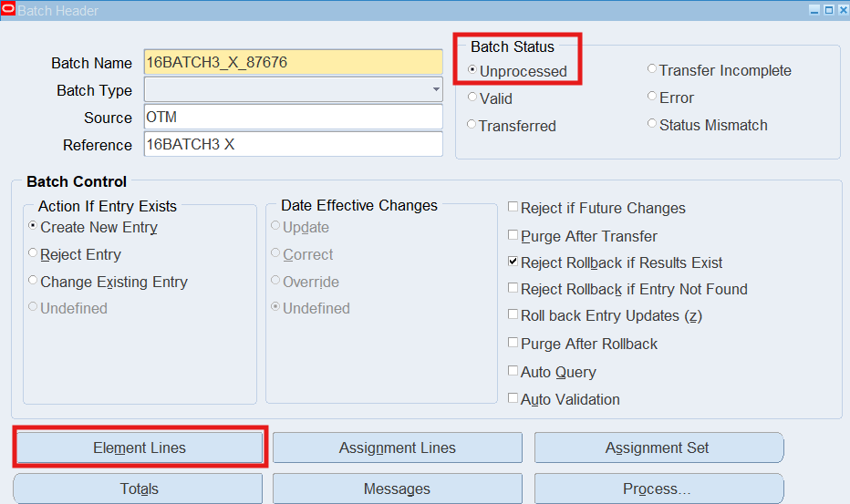Open the Element Lines window
This screenshot has height=504, width=850.
[140, 447]
